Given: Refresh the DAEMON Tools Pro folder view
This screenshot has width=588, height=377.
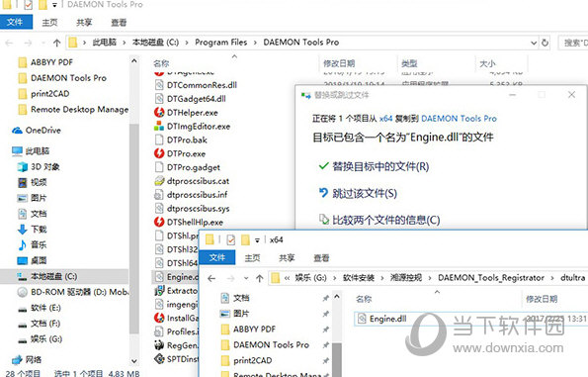Looking at the screenshot, I should pyautogui.click(x=545, y=43).
